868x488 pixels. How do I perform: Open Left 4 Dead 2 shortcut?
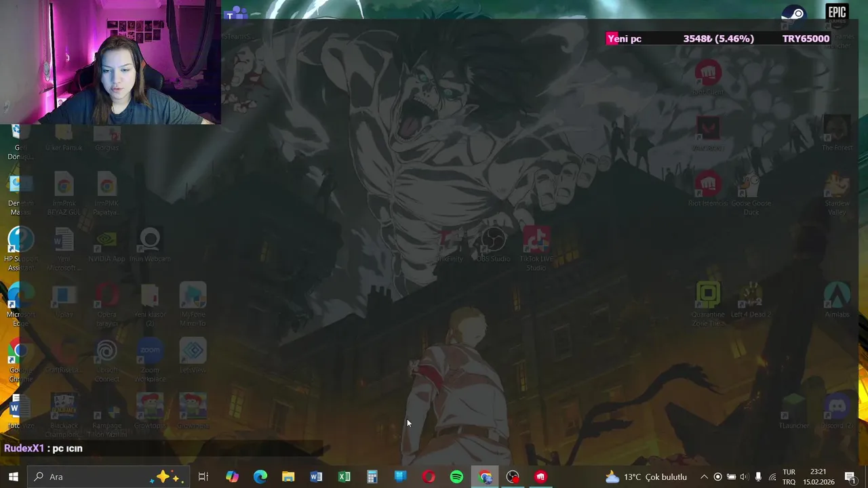click(751, 302)
